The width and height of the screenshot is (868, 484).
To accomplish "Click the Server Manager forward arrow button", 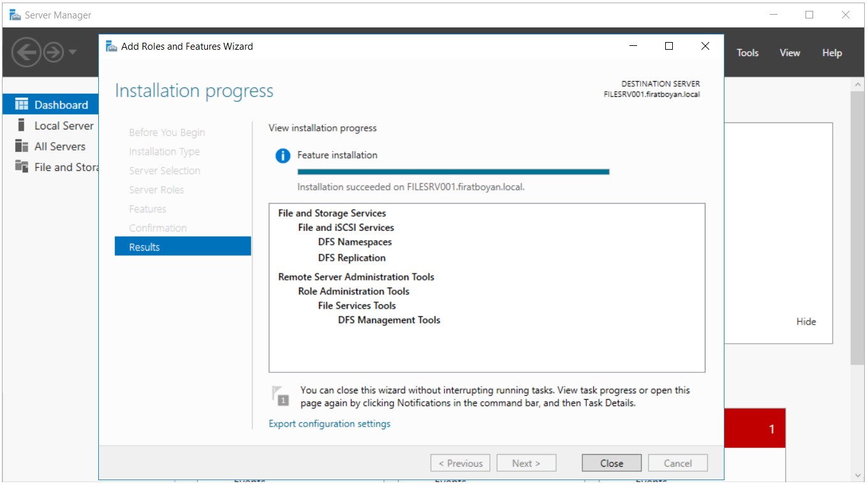I will tap(54, 53).
